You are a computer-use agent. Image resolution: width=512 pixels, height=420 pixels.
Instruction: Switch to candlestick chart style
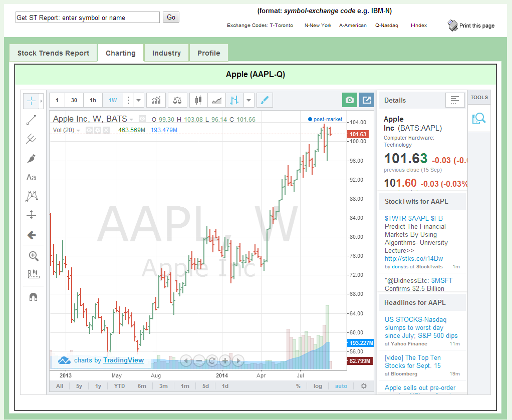(198, 100)
